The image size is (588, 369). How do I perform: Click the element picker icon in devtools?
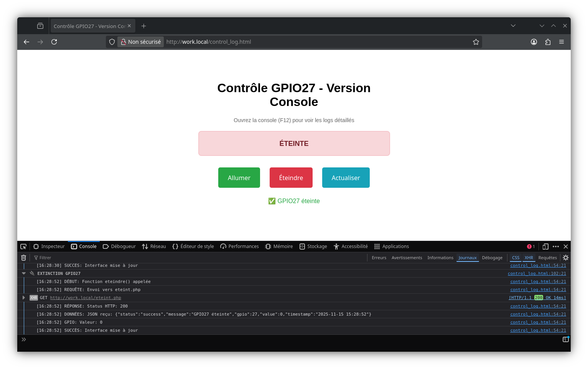point(23,247)
